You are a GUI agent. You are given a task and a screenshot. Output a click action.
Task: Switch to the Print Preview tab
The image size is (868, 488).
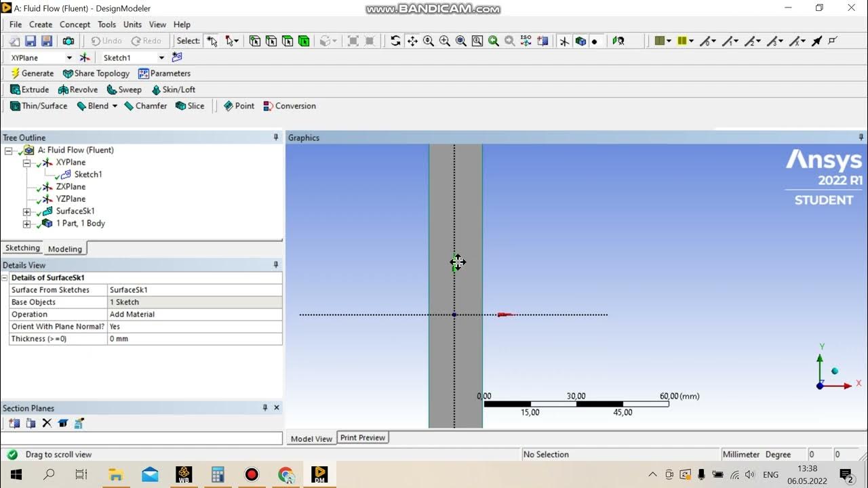pos(363,438)
